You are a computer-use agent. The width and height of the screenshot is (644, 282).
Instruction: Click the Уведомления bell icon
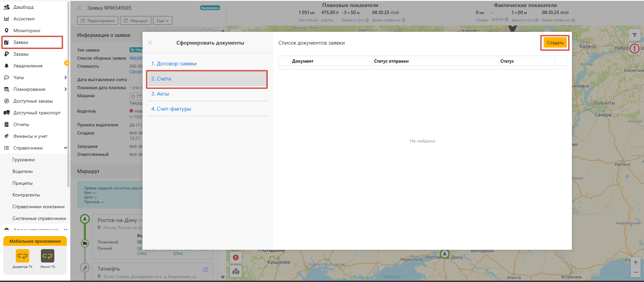coord(6,66)
